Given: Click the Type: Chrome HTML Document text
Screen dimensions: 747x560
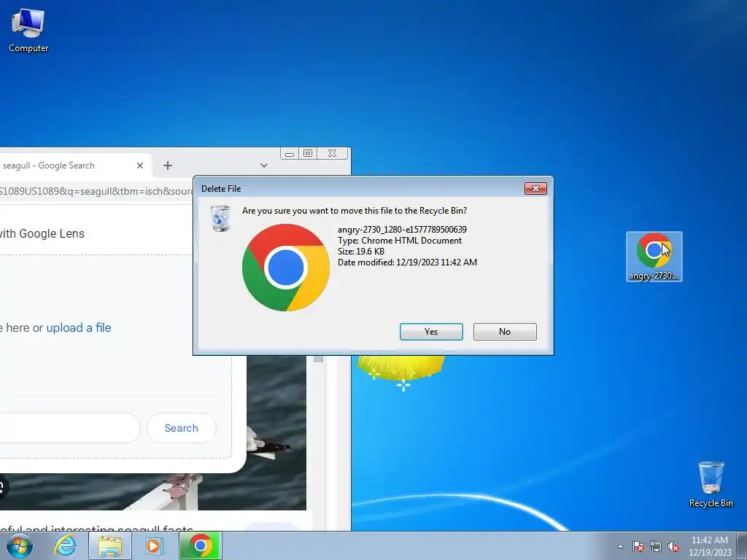Looking at the screenshot, I should [x=400, y=241].
